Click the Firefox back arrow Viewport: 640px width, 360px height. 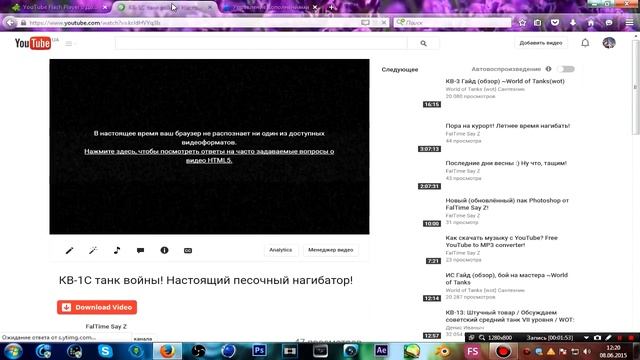click(10, 22)
